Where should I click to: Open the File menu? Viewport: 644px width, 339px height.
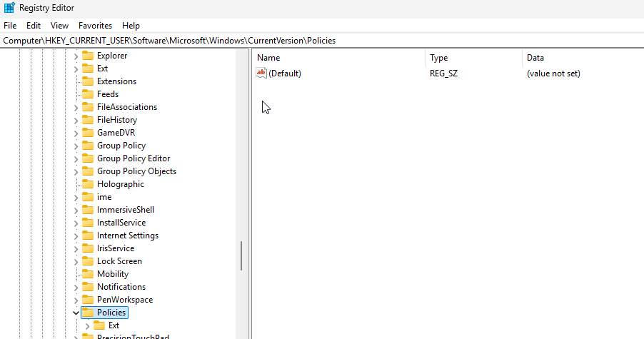coord(10,25)
